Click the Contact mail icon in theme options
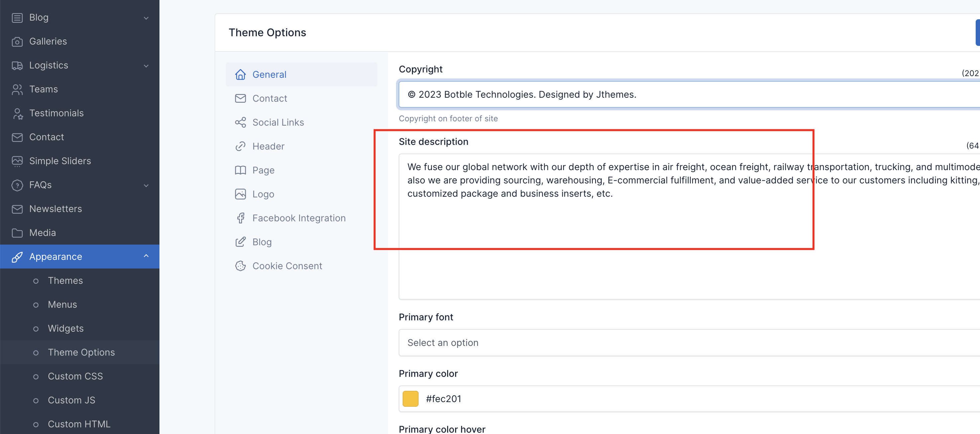980x434 pixels. tap(241, 99)
